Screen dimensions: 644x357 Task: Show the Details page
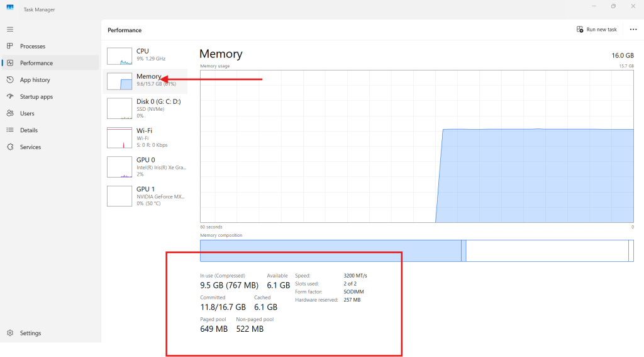[29, 130]
